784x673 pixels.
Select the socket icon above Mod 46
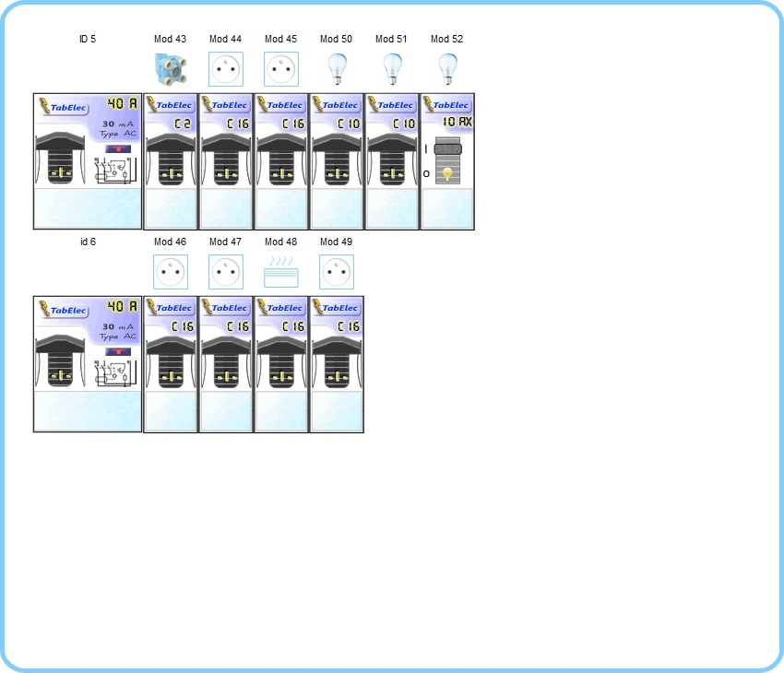coord(171,272)
